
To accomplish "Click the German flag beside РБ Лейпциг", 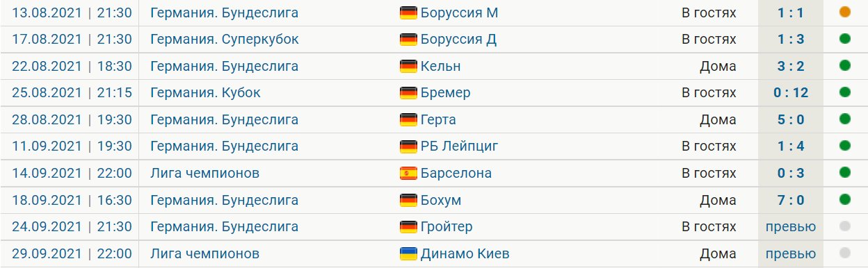I will coord(408,146).
